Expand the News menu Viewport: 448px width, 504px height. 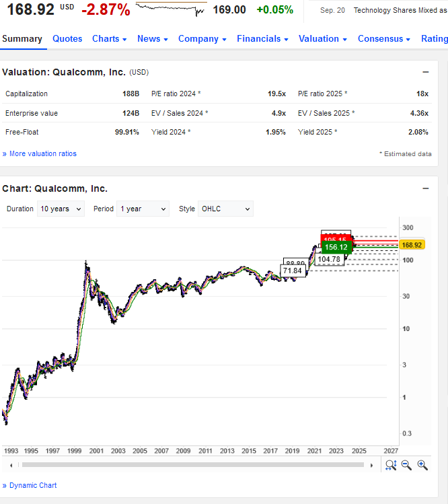152,39
